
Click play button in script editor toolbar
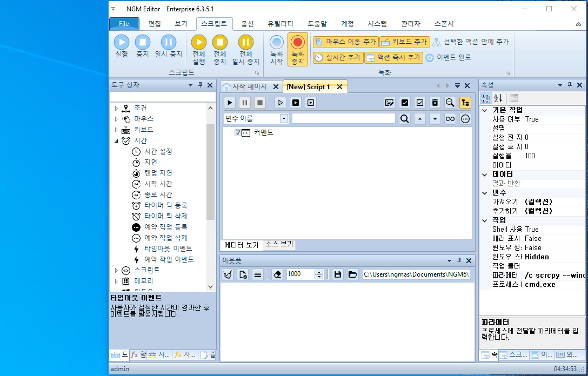[x=230, y=102]
